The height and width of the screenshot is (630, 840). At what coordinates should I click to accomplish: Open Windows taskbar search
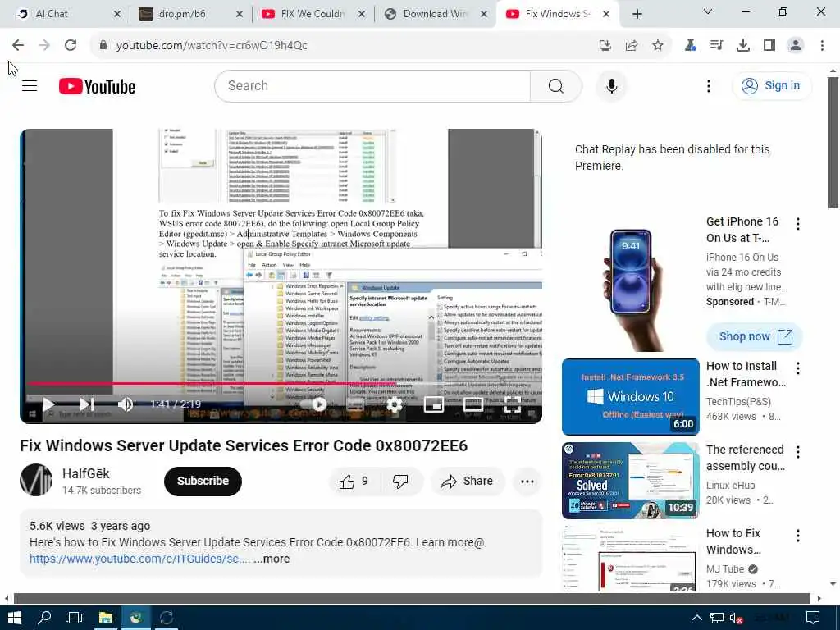click(x=44, y=618)
